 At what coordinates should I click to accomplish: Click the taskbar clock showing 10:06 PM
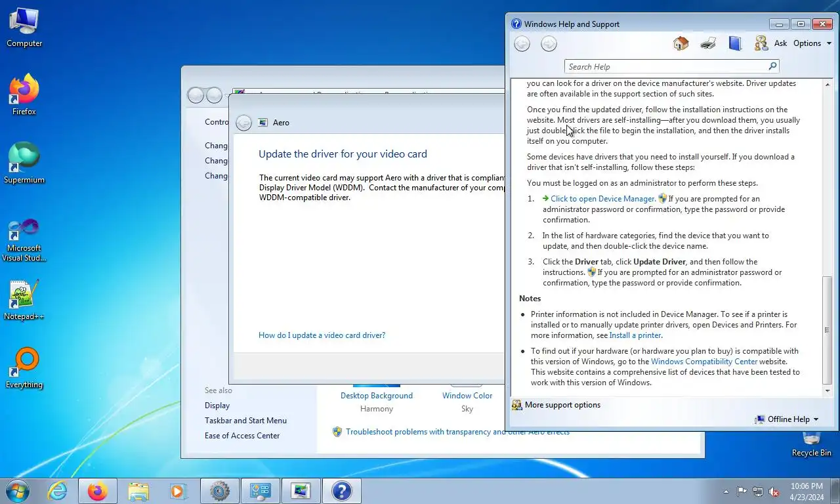point(807,492)
